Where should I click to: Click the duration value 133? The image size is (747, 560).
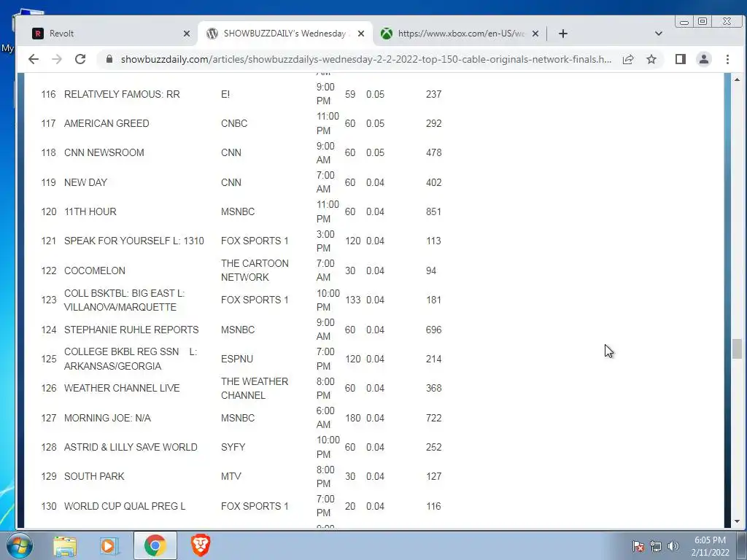click(x=352, y=300)
